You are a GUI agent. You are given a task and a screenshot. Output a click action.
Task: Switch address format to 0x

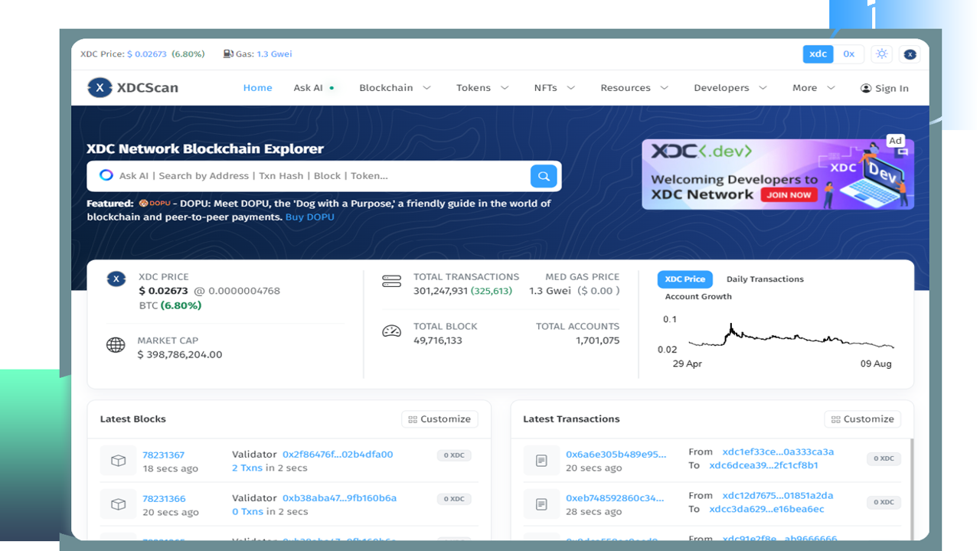(x=848, y=54)
